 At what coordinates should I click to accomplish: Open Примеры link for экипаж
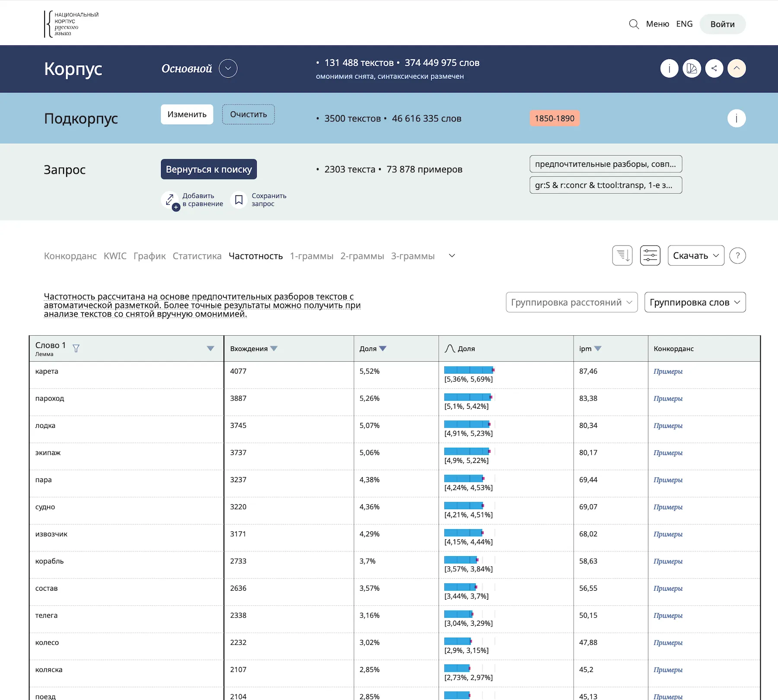point(668,453)
